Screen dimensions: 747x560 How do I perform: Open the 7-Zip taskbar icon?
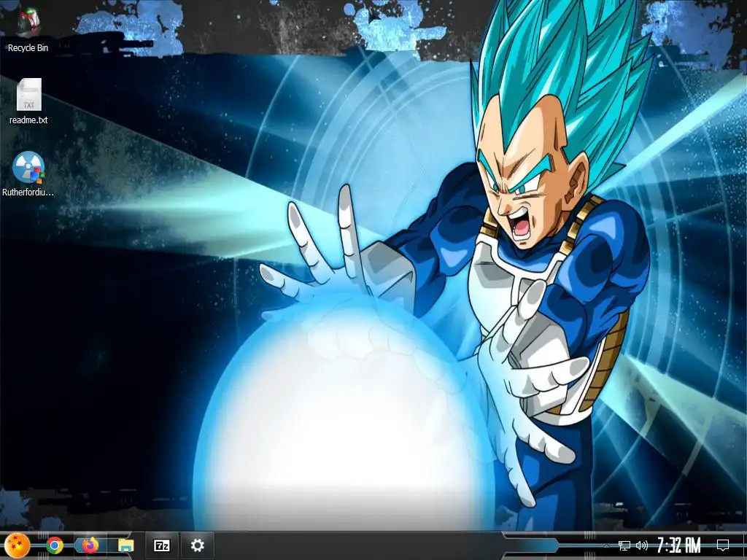point(162,545)
